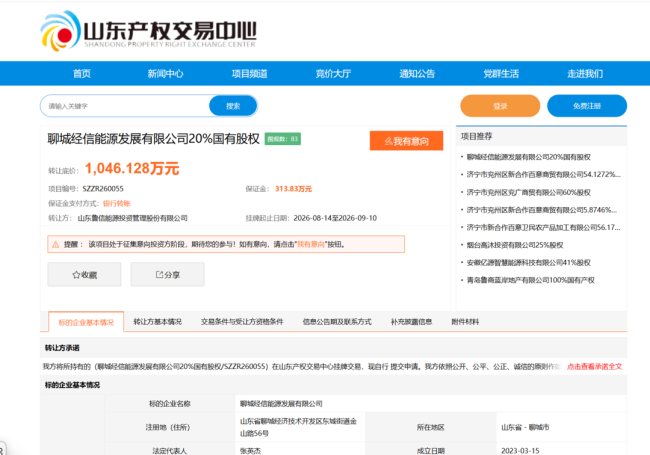
Task: Open the 首页 navigation item
Action: [82, 74]
